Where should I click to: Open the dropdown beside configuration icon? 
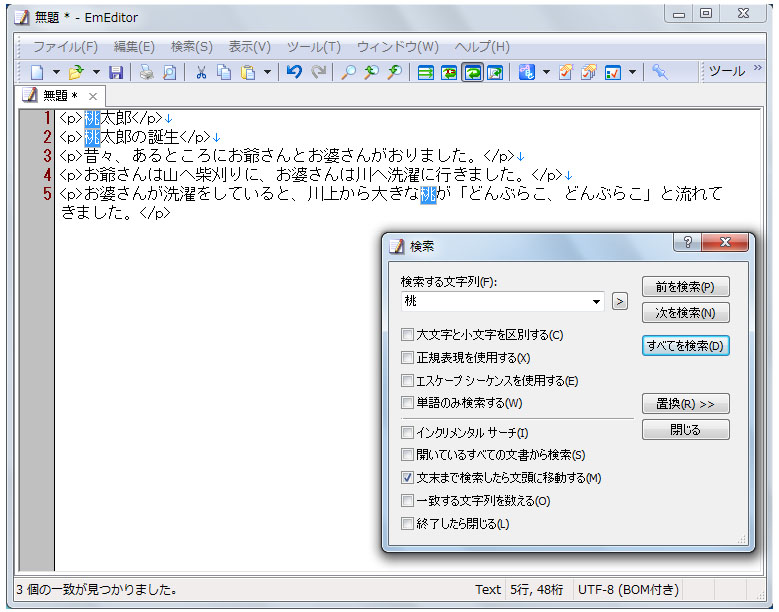(546, 73)
